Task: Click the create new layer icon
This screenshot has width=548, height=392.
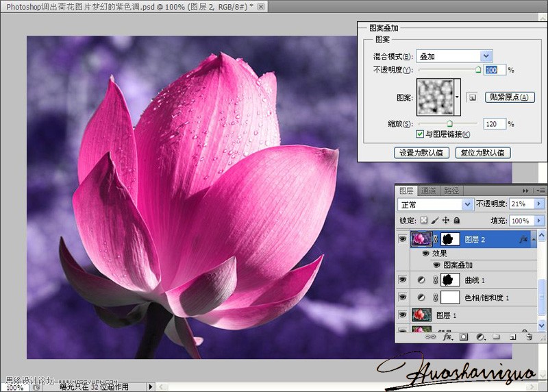Action: [x=512, y=336]
